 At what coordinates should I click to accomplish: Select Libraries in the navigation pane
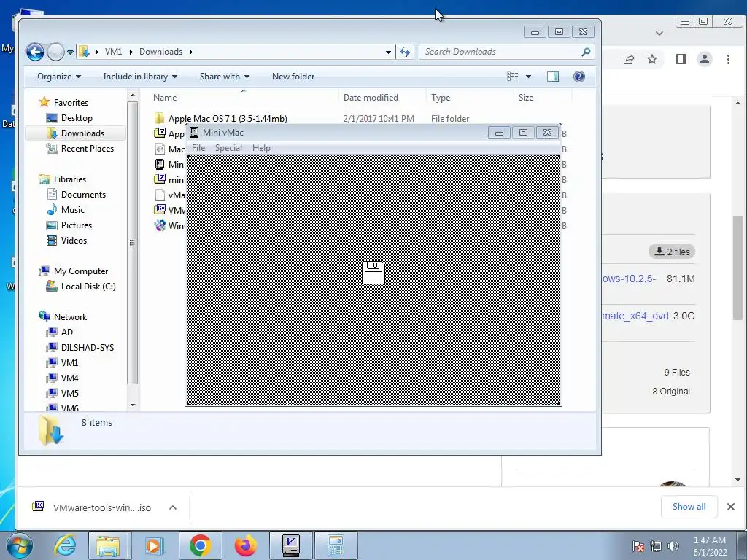tap(69, 179)
